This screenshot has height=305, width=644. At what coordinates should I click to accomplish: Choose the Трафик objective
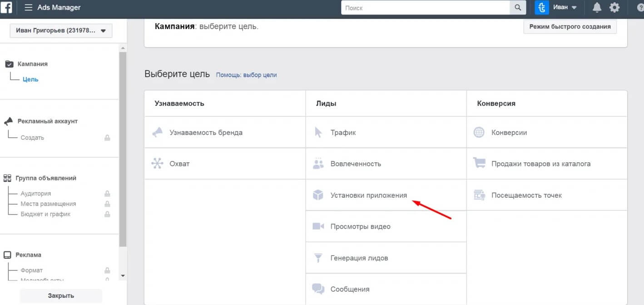point(386,132)
